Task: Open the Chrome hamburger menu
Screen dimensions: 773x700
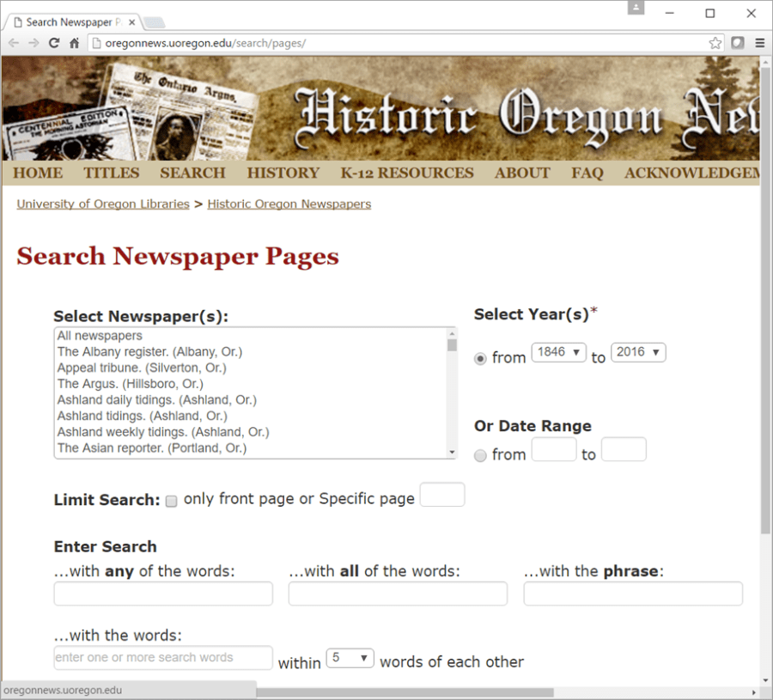Action: [759, 43]
